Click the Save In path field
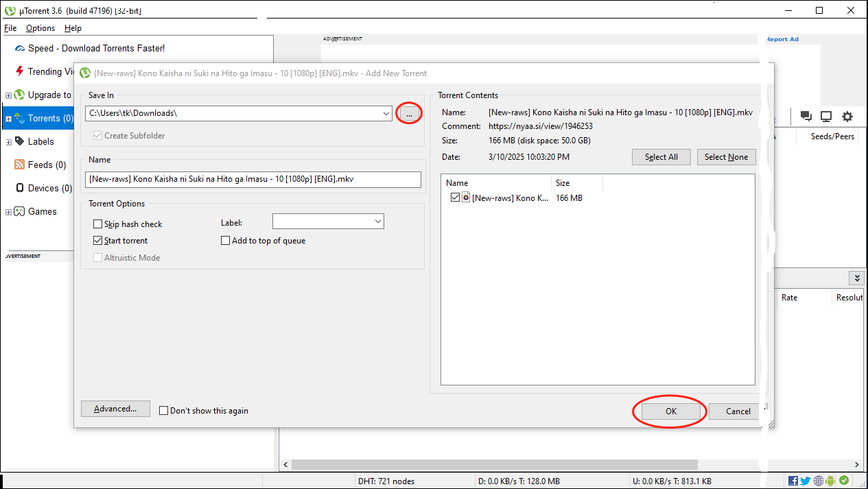 (239, 113)
